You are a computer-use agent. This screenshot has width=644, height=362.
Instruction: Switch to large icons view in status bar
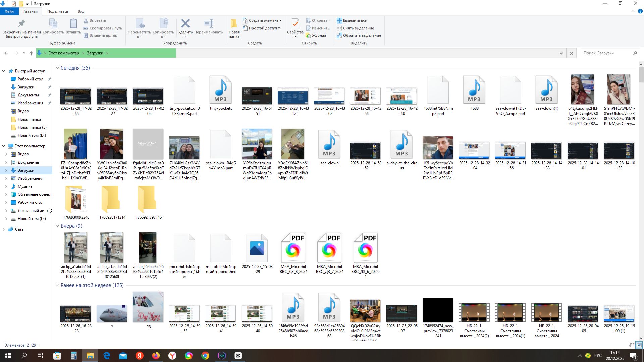(639, 345)
